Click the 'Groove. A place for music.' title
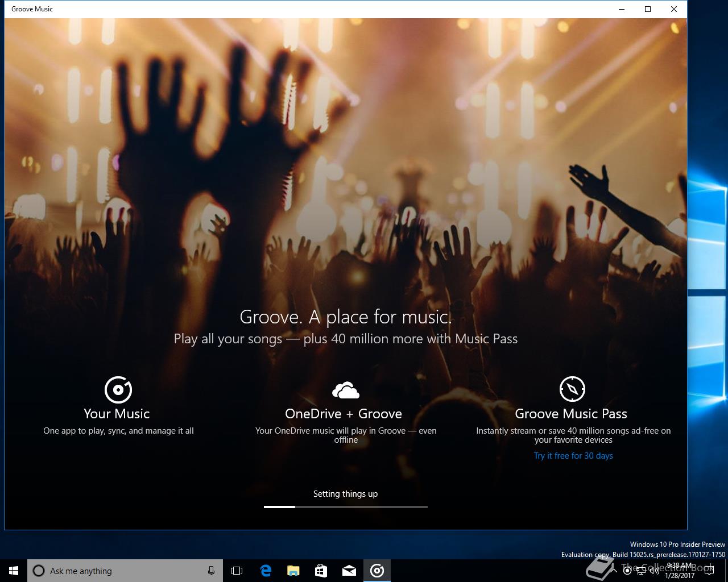 point(346,317)
